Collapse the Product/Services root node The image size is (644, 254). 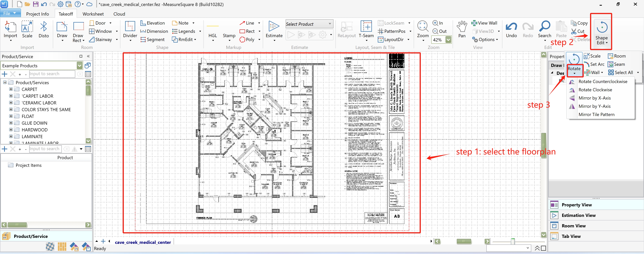5,82
